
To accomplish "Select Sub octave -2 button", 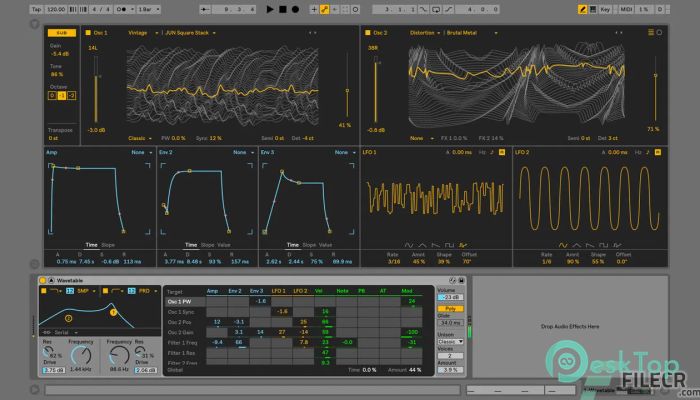I will 71,96.
